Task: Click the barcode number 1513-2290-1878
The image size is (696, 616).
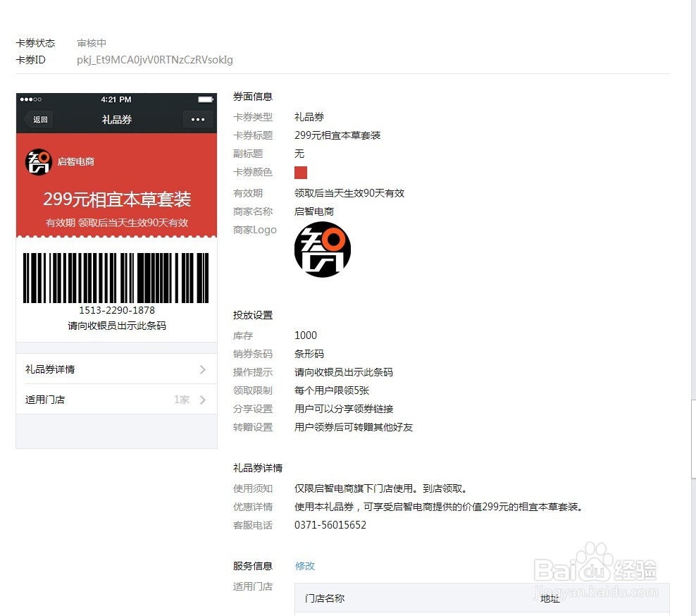Action: tap(116, 309)
